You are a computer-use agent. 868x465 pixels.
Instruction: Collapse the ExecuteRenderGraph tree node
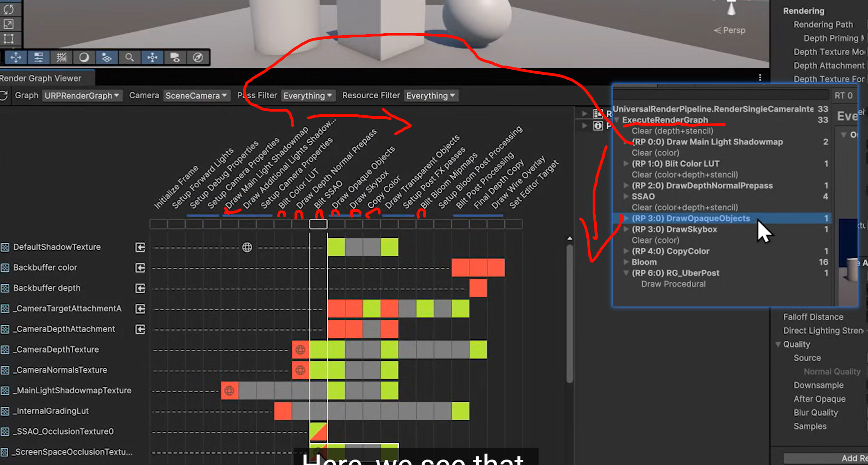617,120
